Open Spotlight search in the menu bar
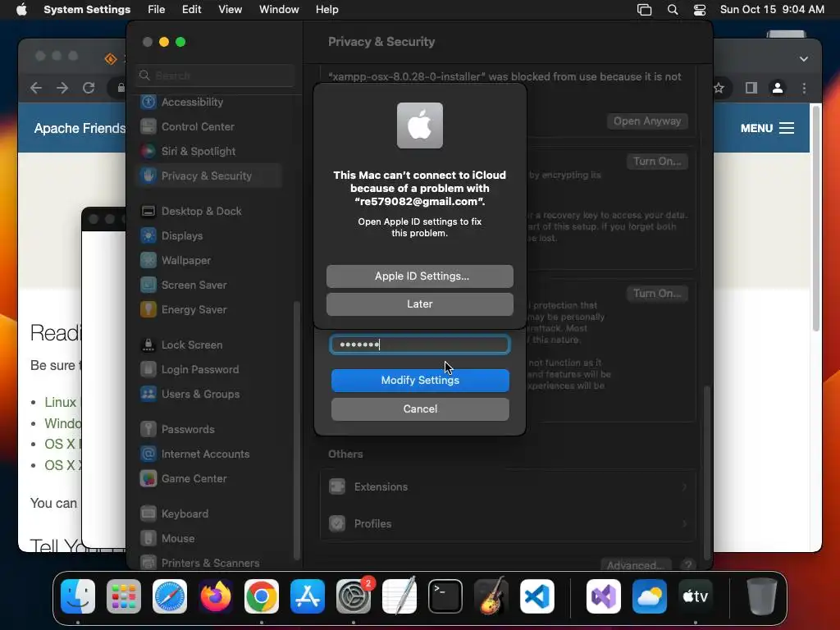This screenshot has width=840, height=630. coord(673,10)
